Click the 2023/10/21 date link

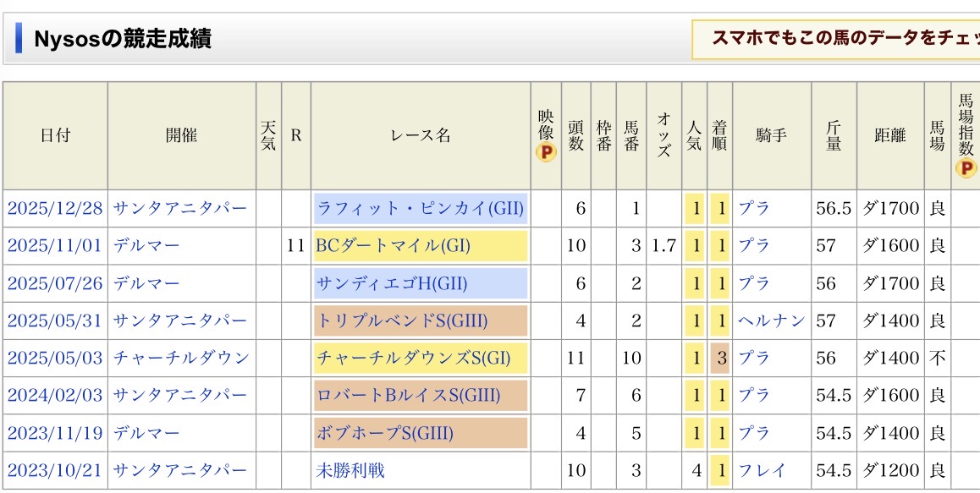pyautogui.click(x=55, y=470)
